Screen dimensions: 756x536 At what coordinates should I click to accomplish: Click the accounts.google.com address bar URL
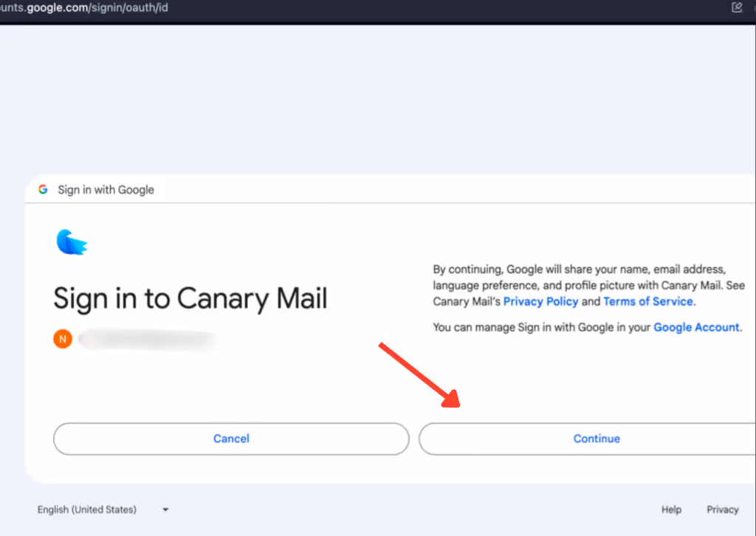(x=84, y=7)
